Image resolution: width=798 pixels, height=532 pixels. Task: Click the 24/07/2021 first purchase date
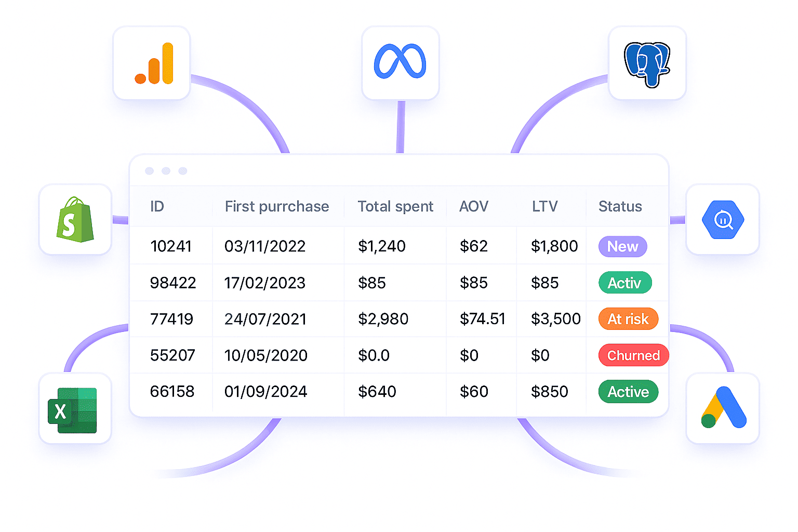(x=265, y=319)
